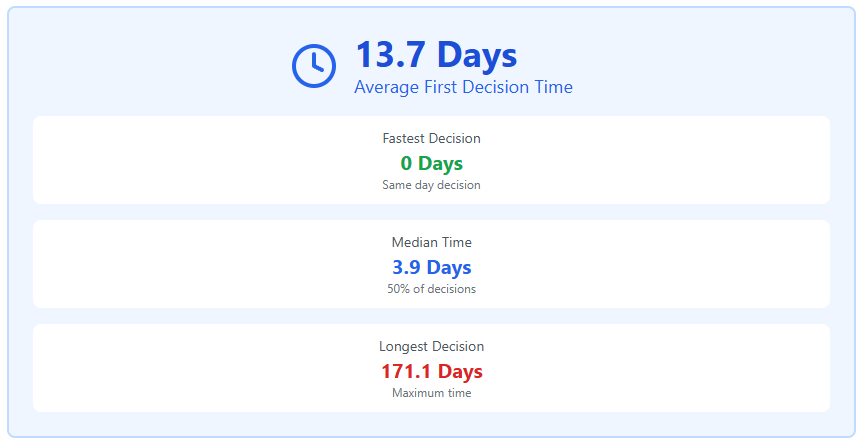
Task: Click the word Days in the main heading
Action: (x=477, y=55)
